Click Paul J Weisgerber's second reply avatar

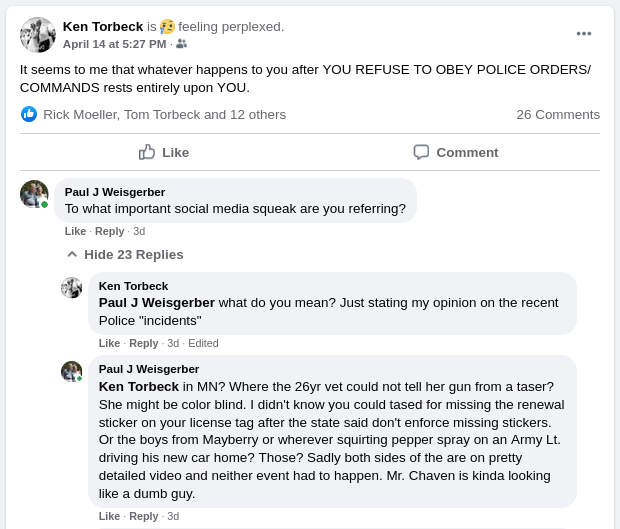pyautogui.click(x=72, y=372)
